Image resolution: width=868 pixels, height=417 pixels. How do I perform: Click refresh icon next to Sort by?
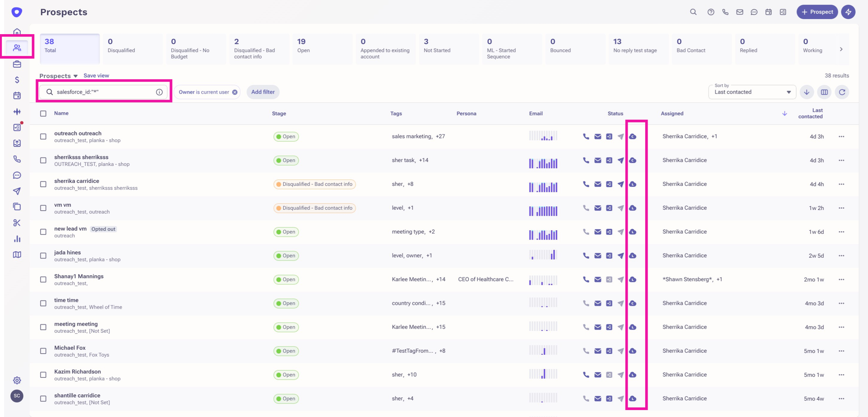842,92
